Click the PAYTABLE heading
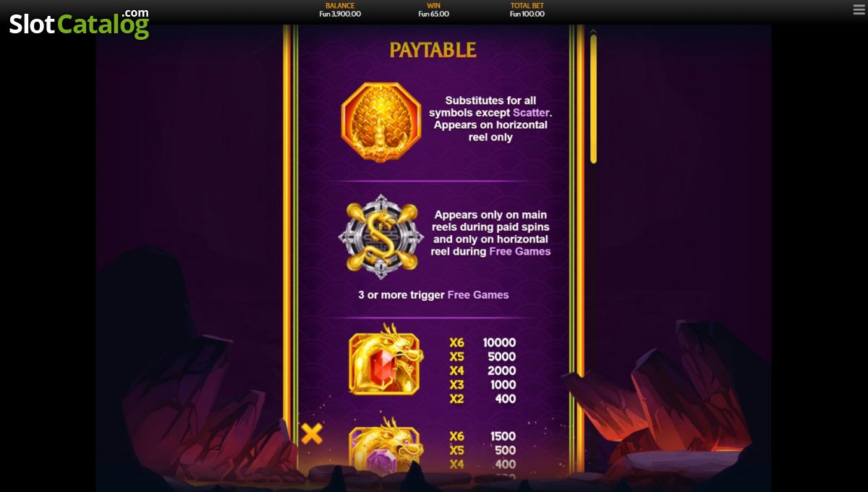 pyautogui.click(x=433, y=50)
